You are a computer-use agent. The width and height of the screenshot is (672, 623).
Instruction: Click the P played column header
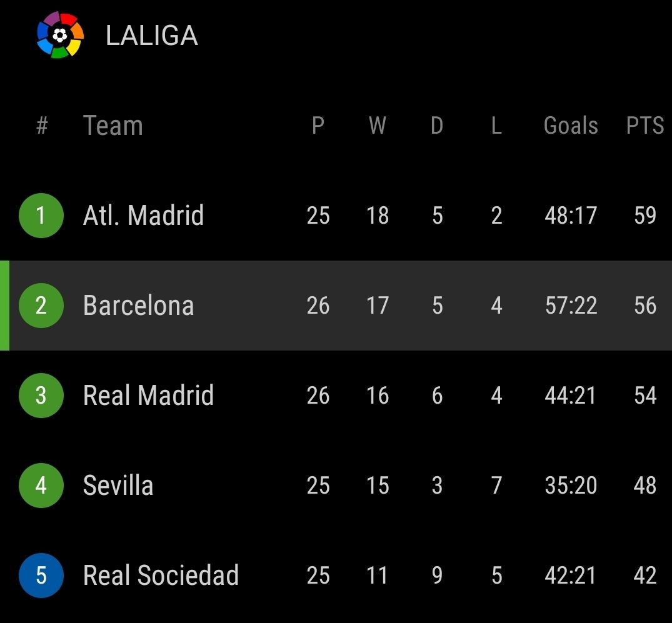coord(318,126)
